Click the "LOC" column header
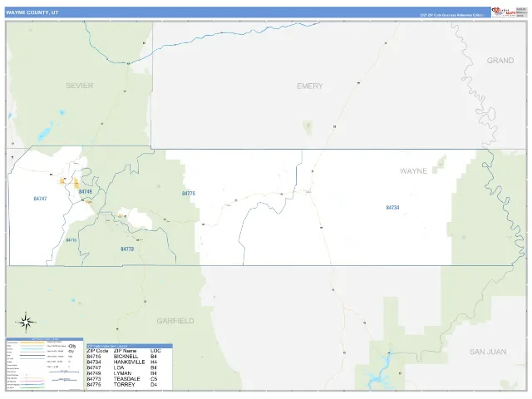 pyautogui.click(x=155, y=351)
